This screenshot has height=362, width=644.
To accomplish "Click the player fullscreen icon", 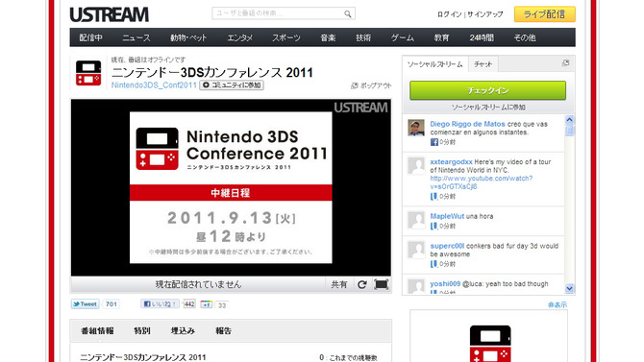I will tap(382, 284).
